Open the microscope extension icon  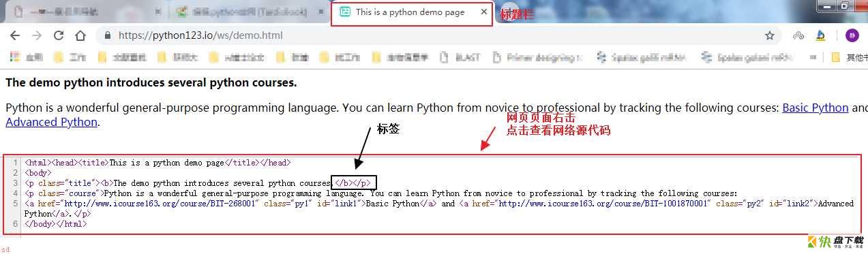[x=821, y=35]
